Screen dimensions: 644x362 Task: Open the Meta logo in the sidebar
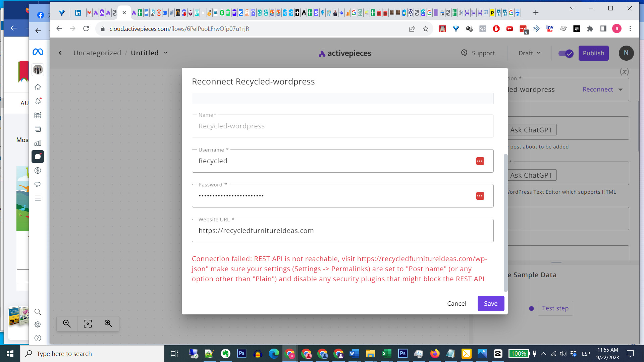[x=38, y=52]
